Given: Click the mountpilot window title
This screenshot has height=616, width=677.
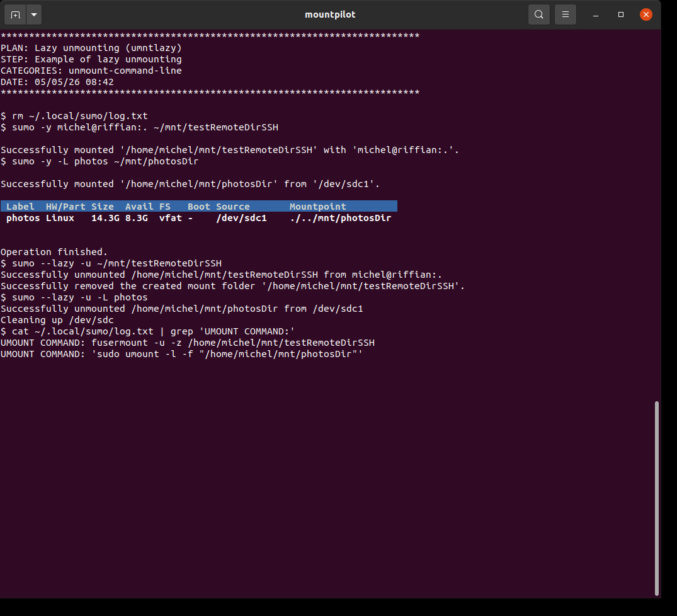Looking at the screenshot, I should (x=330, y=14).
